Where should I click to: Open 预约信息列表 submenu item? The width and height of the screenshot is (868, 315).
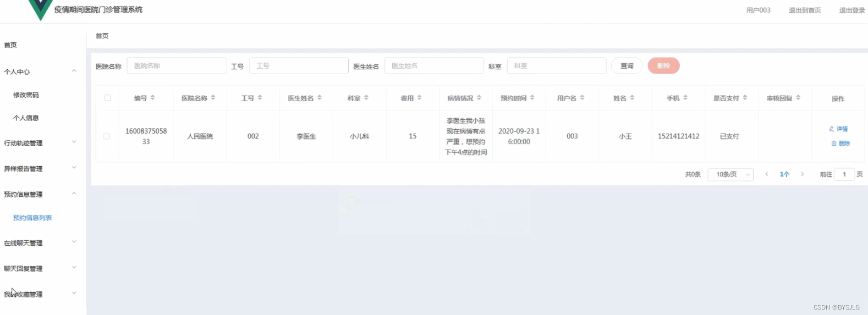32,218
